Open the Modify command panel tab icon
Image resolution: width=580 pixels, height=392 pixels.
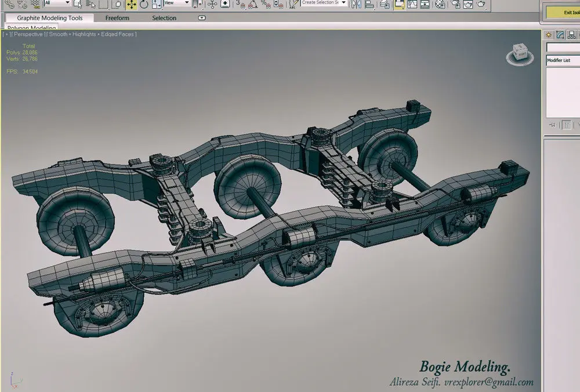[560, 35]
